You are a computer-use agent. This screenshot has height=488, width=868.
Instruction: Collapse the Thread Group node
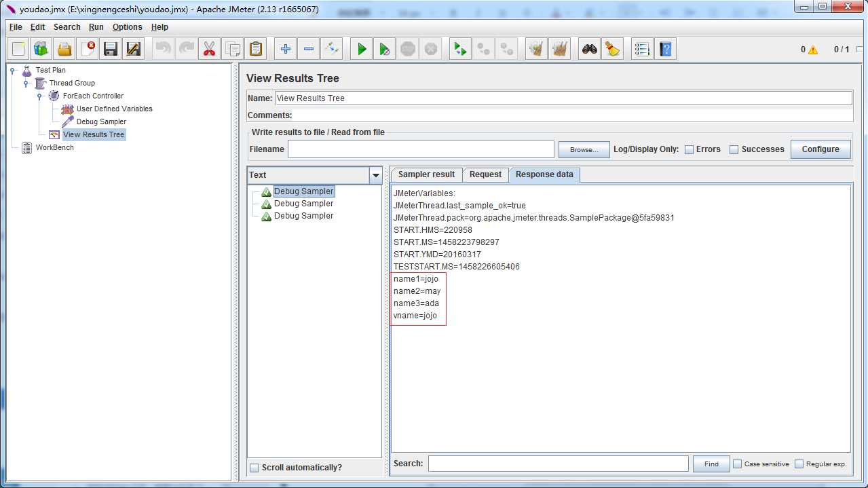point(26,83)
